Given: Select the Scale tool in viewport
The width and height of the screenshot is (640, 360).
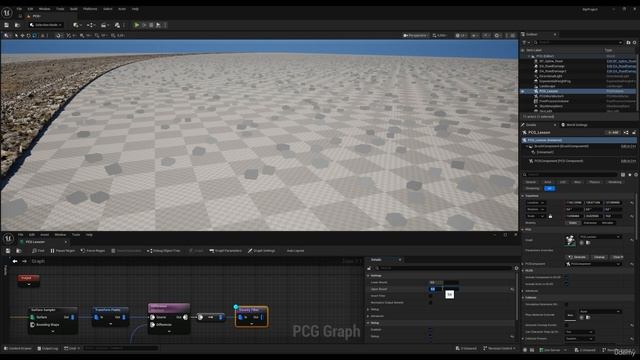Looking at the screenshot, I should (x=34, y=36).
